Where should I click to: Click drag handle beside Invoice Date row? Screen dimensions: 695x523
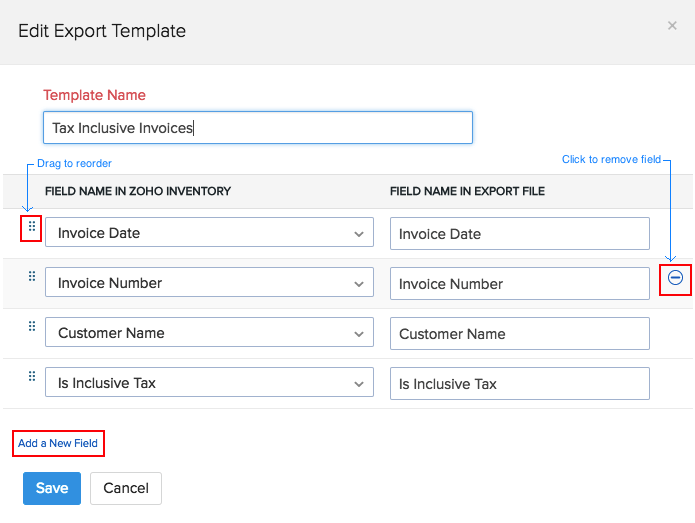31,227
